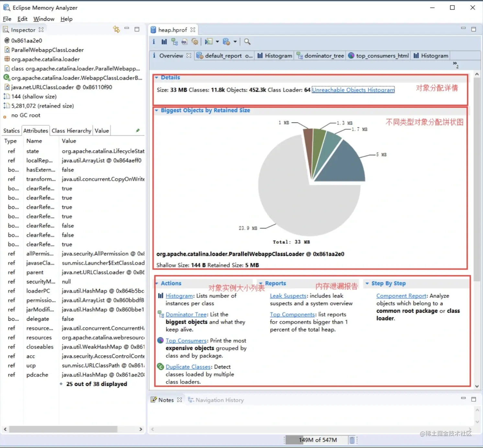Click Duplicate Classes icon in Actions
The height and width of the screenshot is (448, 483).
pos(160,366)
